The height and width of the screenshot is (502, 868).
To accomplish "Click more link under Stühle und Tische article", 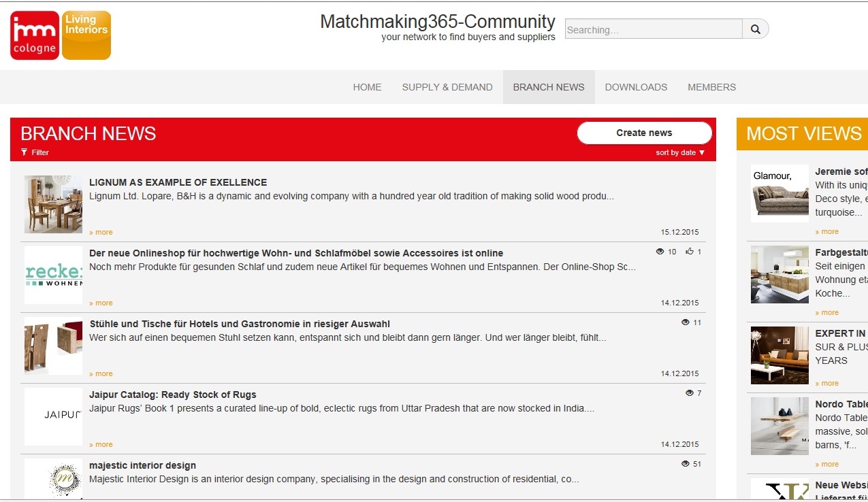I will coord(101,373).
